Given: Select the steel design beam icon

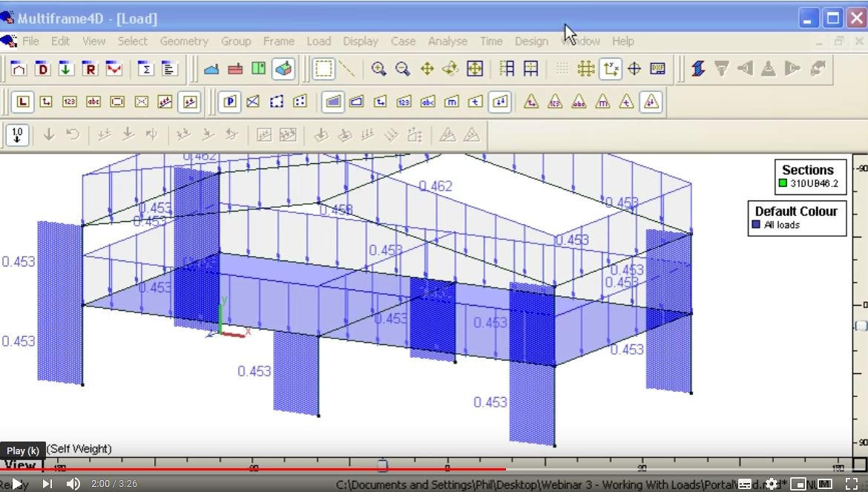Looking at the screenshot, I should (697, 68).
